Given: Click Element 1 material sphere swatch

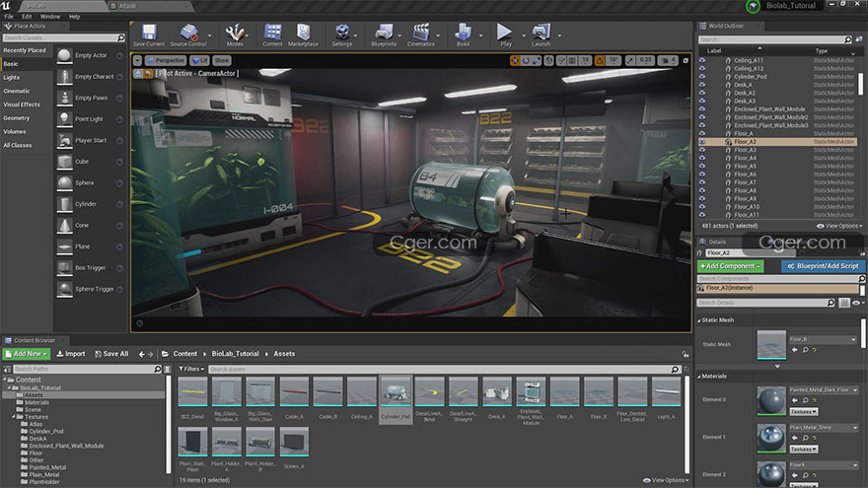Looking at the screenshot, I should point(771,438).
